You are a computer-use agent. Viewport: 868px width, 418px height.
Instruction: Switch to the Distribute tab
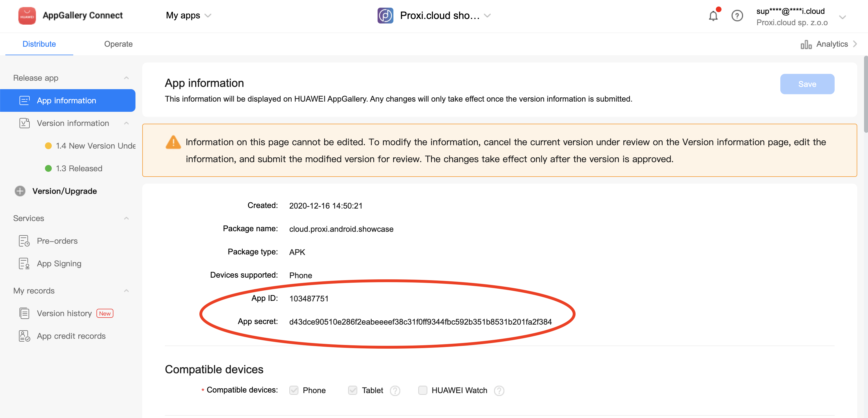tap(39, 44)
